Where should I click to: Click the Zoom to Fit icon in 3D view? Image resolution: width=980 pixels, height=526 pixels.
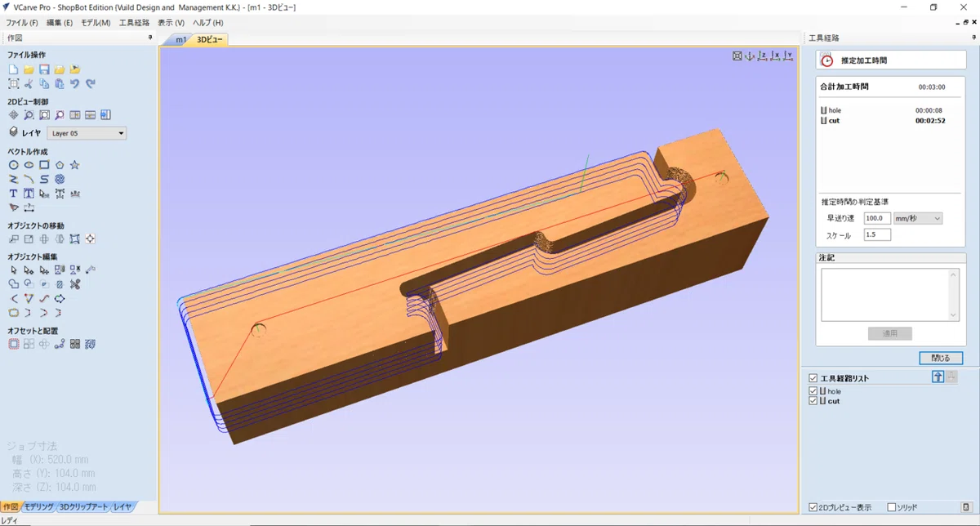tap(737, 56)
